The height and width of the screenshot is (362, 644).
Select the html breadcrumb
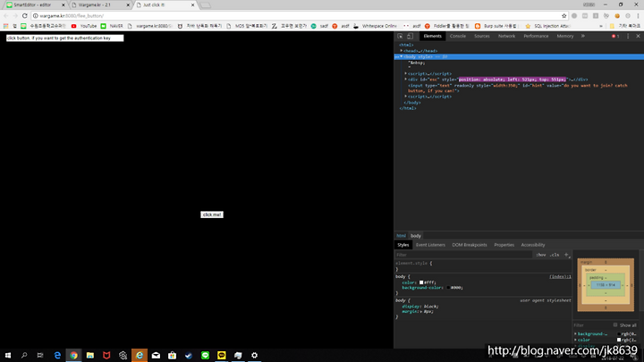[402, 236]
